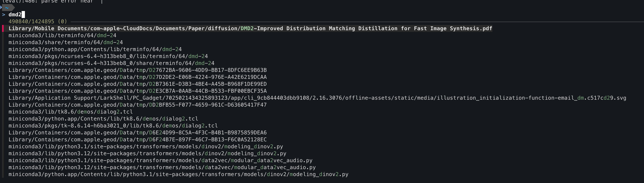Image resolution: width=644 pixels, height=183 pixels.
Task: Select python3.12 modular_data2vec_audio.py result
Action: pos(162,167)
